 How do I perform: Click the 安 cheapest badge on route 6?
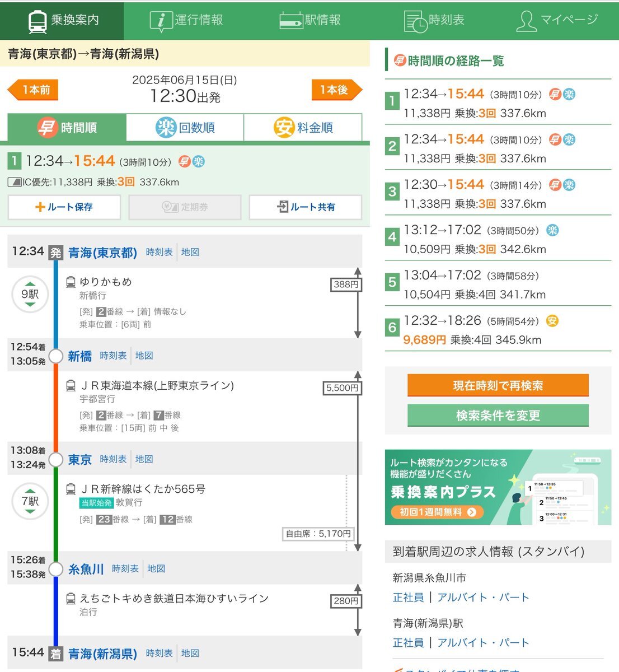click(x=552, y=321)
